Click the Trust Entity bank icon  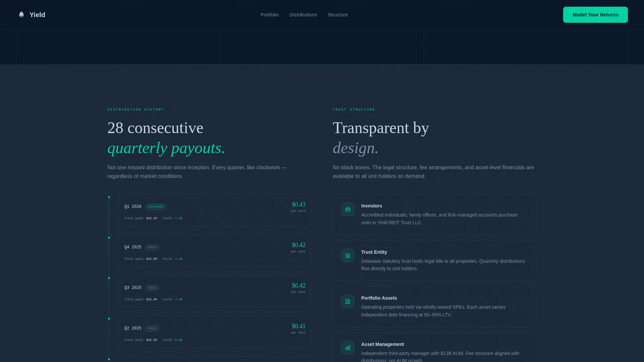[348, 255]
